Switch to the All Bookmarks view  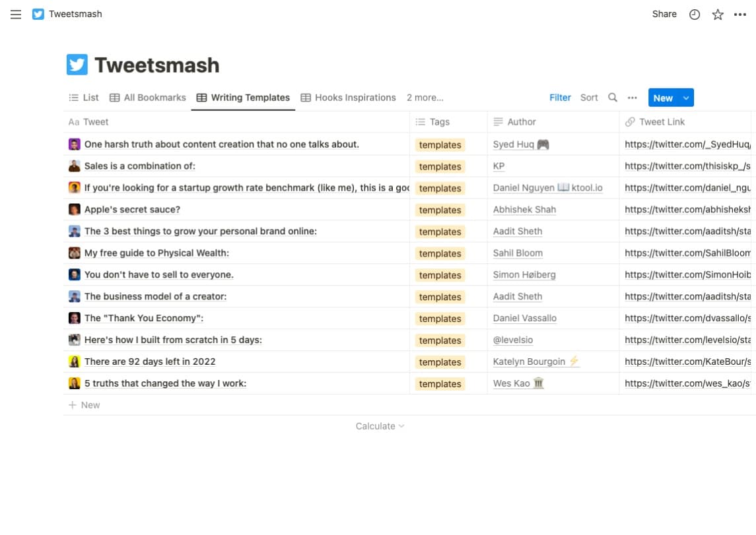148,97
